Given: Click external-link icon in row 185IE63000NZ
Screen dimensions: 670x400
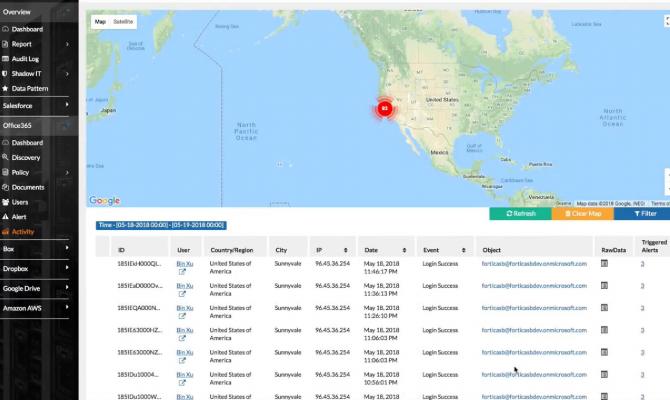Looking at the screenshot, I should 182,361.
